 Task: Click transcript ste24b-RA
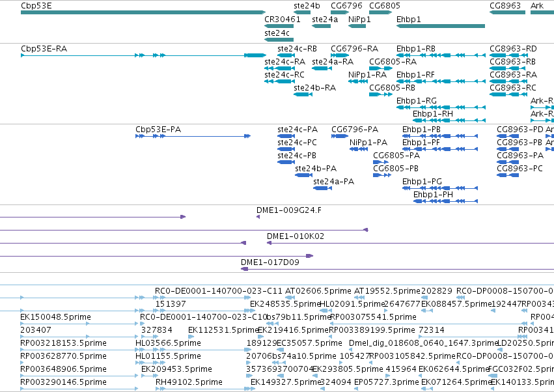(315, 88)
